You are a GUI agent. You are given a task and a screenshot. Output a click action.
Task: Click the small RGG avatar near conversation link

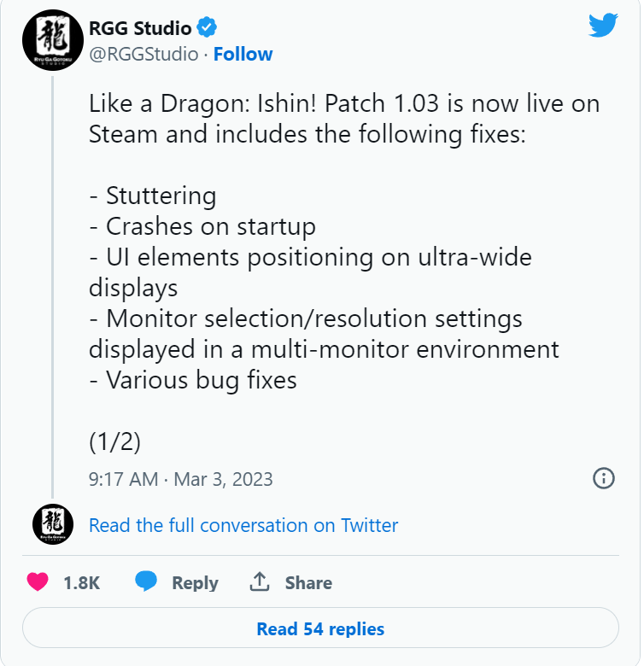click(x=53, y=524)
